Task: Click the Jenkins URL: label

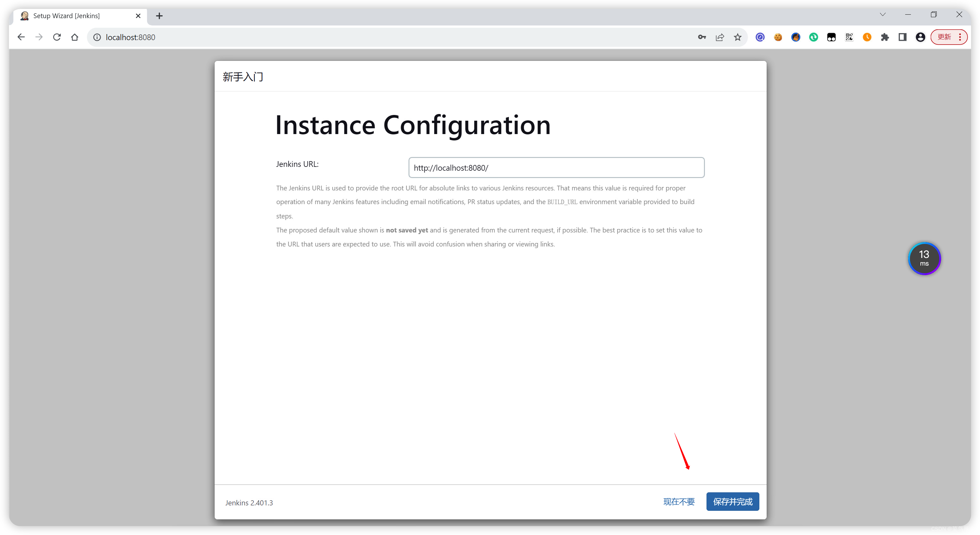Action: 297,164
